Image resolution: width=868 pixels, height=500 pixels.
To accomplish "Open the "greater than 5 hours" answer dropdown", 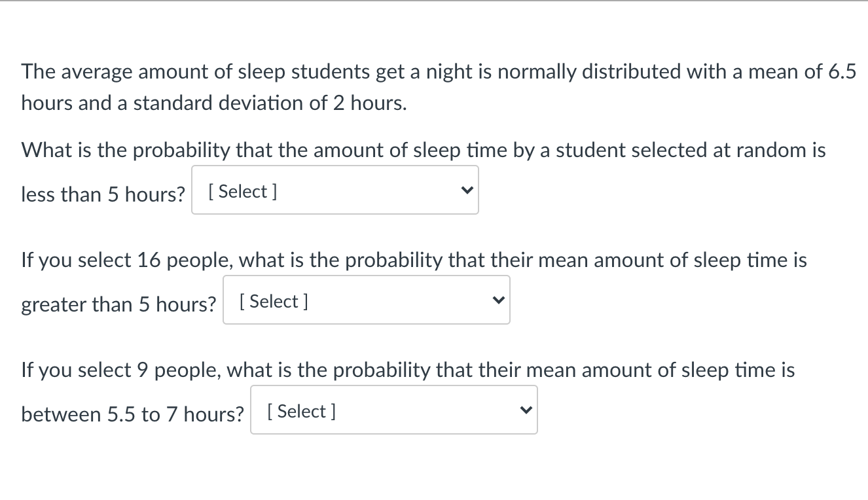I will click(x=366, y=300).
